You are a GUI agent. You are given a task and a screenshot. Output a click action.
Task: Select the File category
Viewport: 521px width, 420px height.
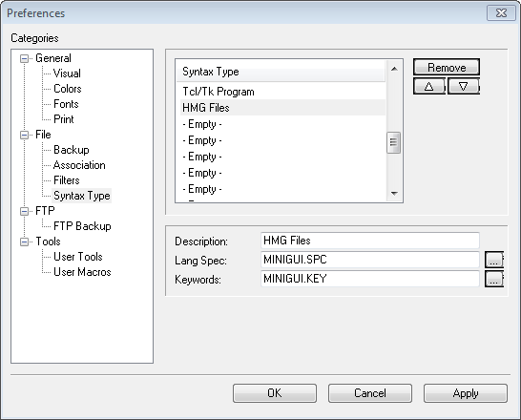(43, 135)
